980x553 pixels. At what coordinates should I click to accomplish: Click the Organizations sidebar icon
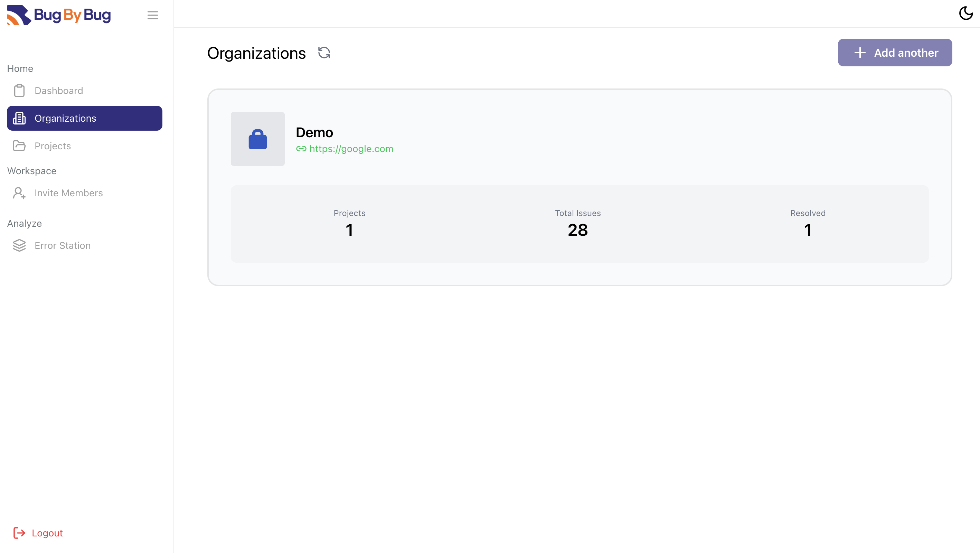coord(19,118)
